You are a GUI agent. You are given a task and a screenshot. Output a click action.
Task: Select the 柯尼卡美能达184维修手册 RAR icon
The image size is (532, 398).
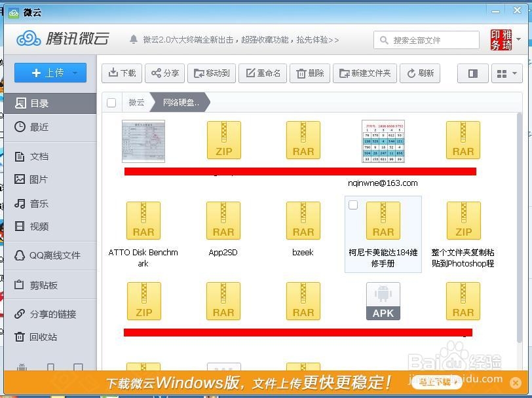(x=383, y=221)
